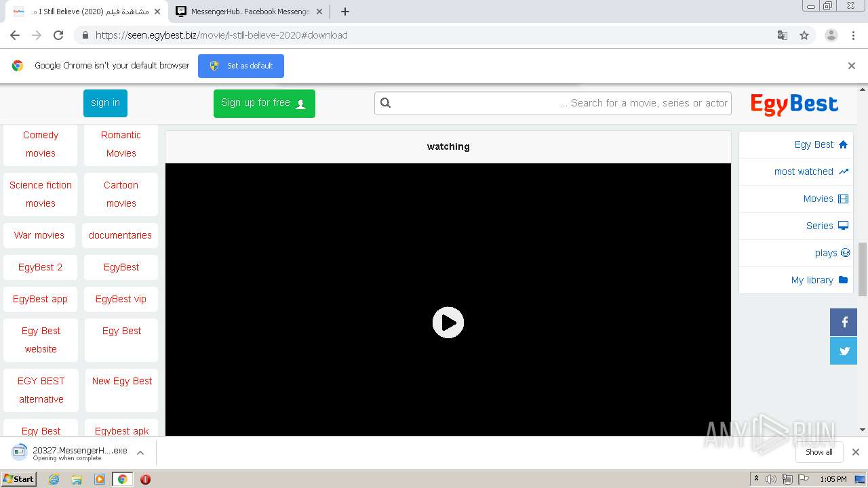The image size is (868, 488).
Task: Open the EgyBest vip link
Action: (121, 299)
